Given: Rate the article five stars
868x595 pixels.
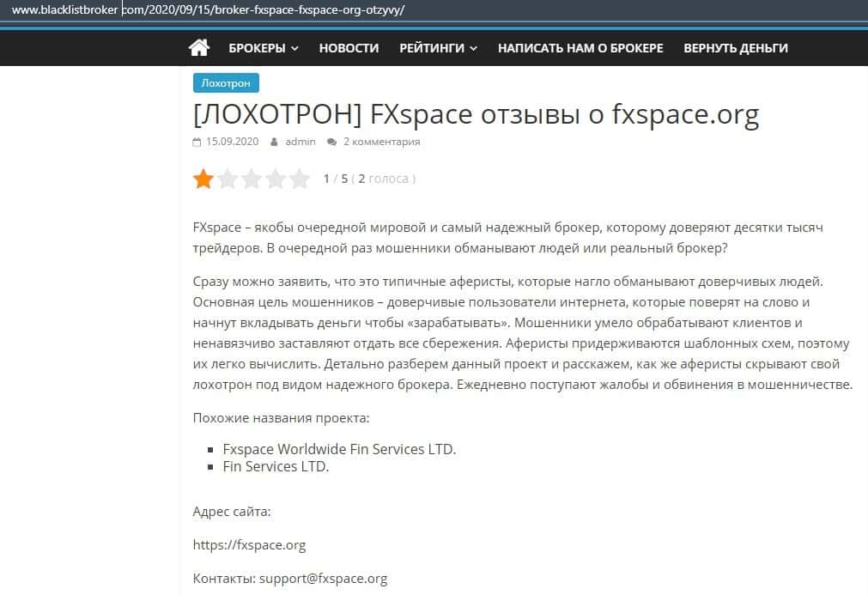Looking at the screenshot, I should click(300, 179).
